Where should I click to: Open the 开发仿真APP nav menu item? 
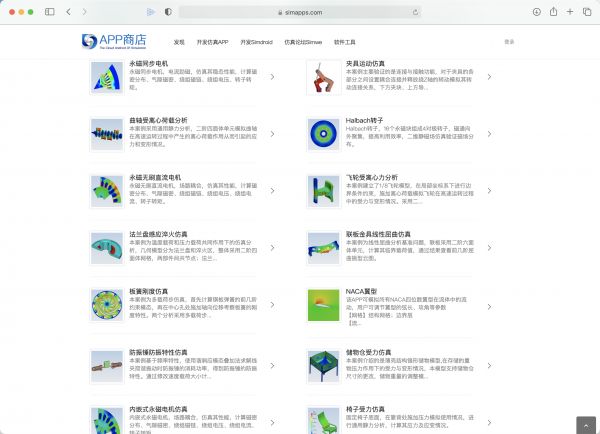(212, 42)
